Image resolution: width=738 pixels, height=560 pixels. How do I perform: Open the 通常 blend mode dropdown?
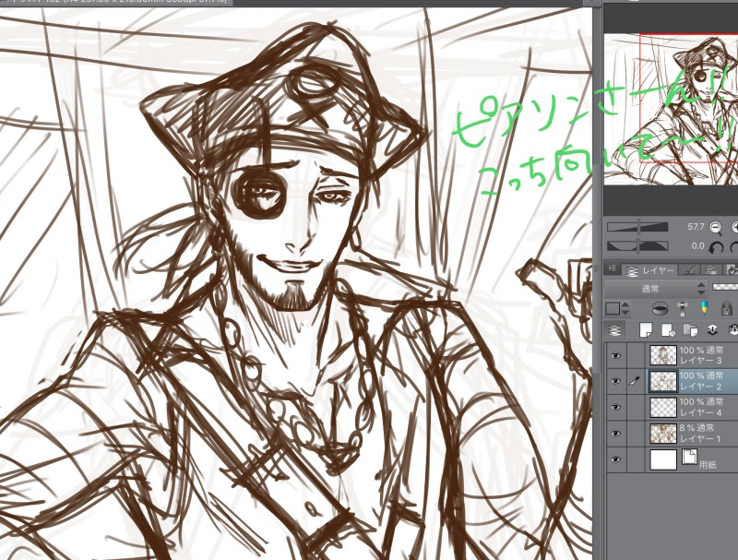click(x=656, y=289)
